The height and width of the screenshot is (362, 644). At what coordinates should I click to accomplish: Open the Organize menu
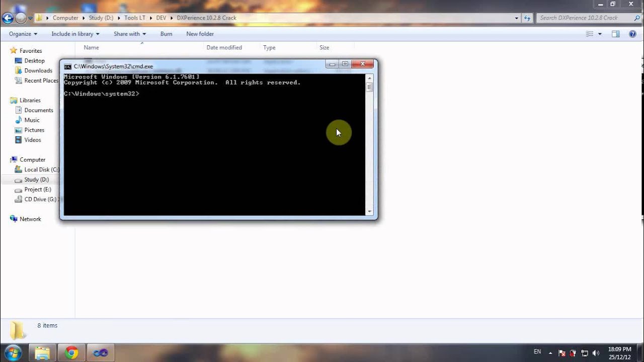pyautogui.click(x=23, y=34)
